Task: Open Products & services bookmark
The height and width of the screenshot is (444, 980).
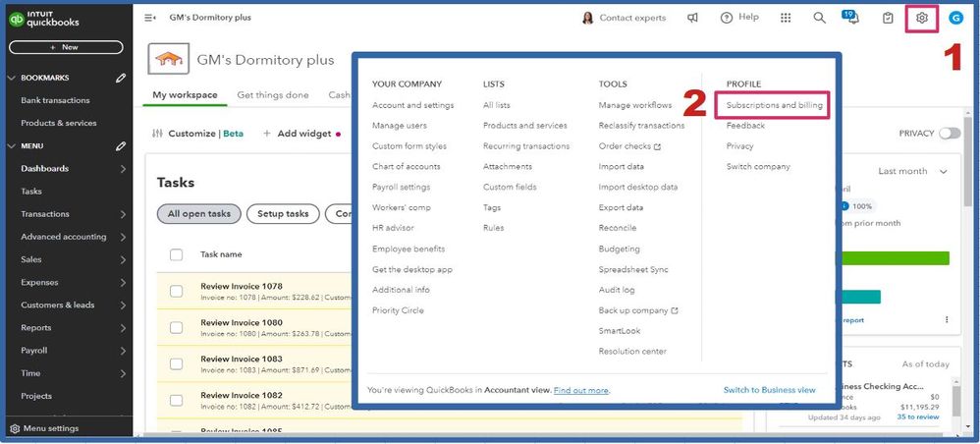Action: (x=59, y=123)
